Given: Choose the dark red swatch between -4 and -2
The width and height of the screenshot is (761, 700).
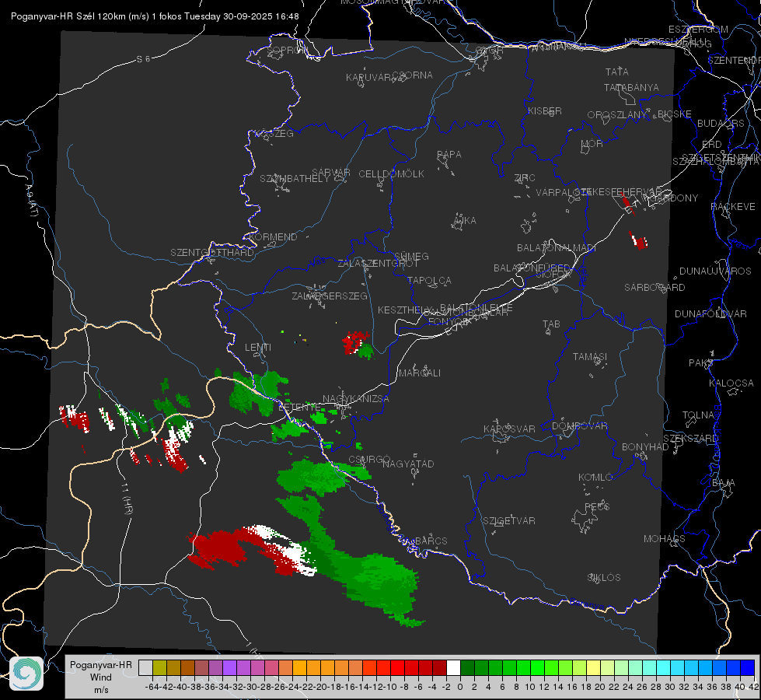Looking at the screenshot, I should [439, 667].
